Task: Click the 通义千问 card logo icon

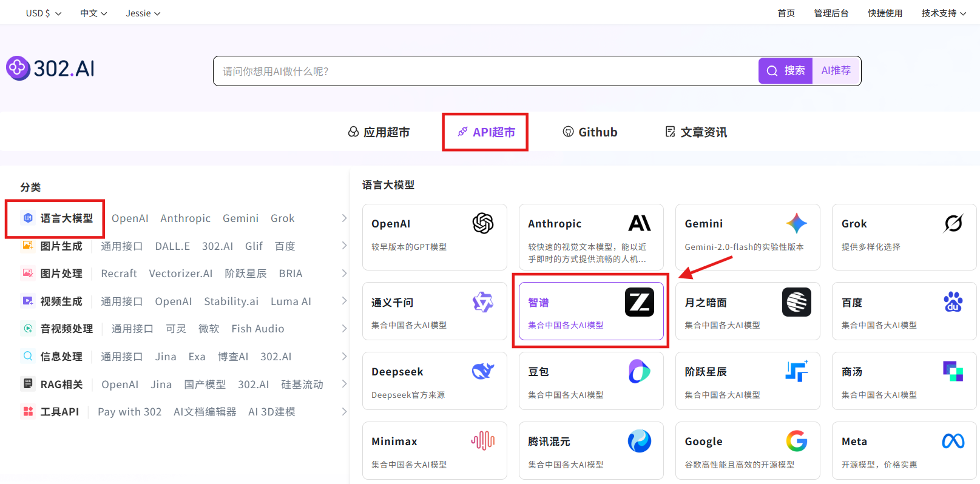Action: coord(483,302)
